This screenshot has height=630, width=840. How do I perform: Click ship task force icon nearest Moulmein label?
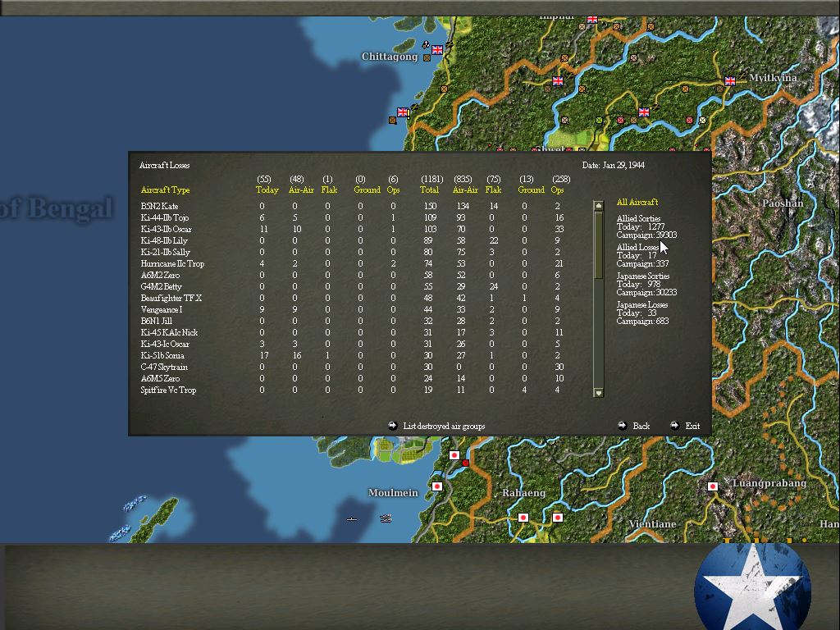tap(386, 518)
